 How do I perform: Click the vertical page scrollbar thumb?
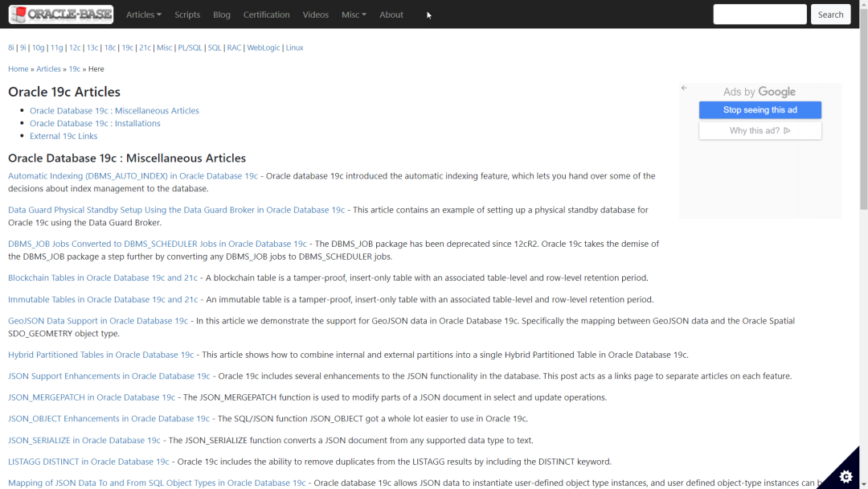pos(863,108)
